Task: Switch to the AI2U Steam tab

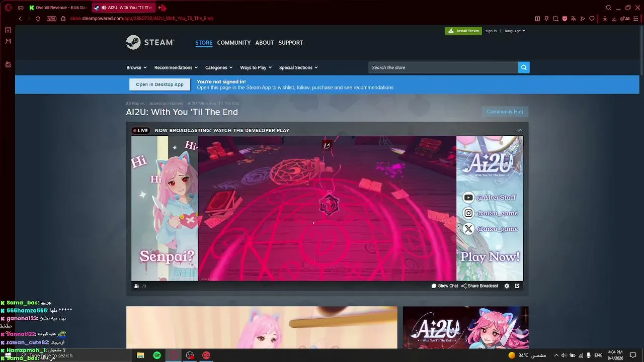Action: pyautogui.click(x=123, y=8)
